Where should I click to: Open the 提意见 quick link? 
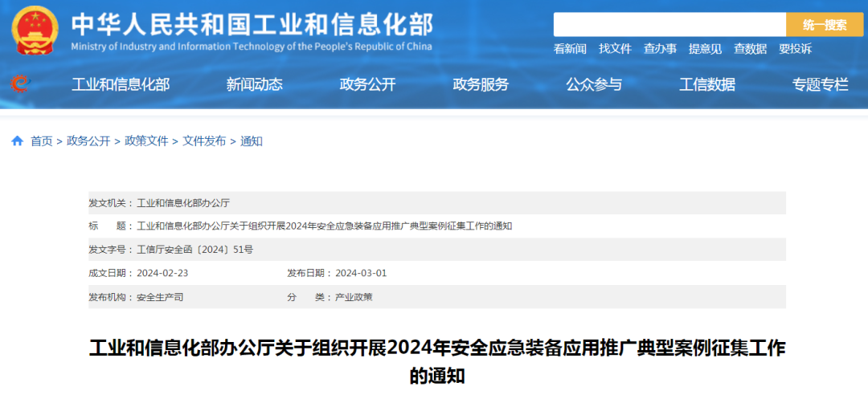click(x=705, y=49)
